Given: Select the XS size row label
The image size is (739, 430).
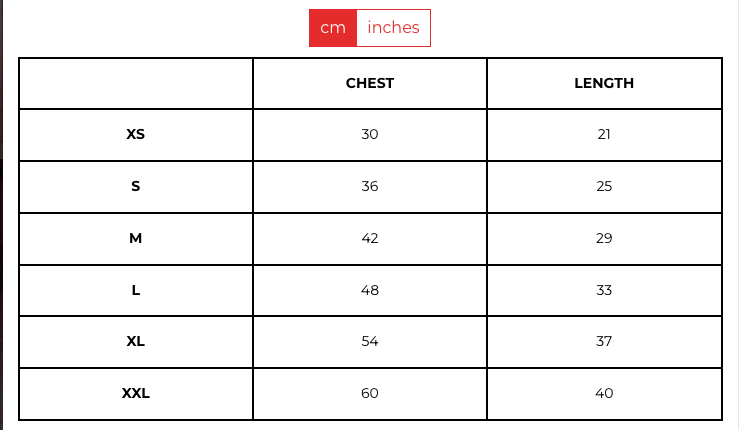Looking at the screenshot, I should pos(136,134).
